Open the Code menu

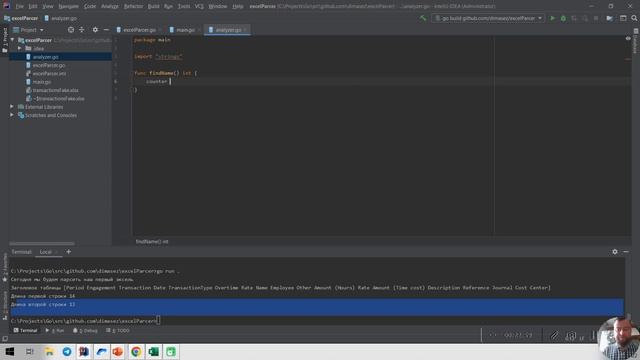(x=90, y=6)
